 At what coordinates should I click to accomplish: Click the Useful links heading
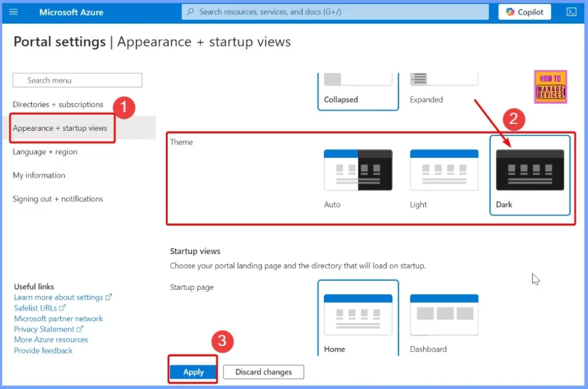34,286
